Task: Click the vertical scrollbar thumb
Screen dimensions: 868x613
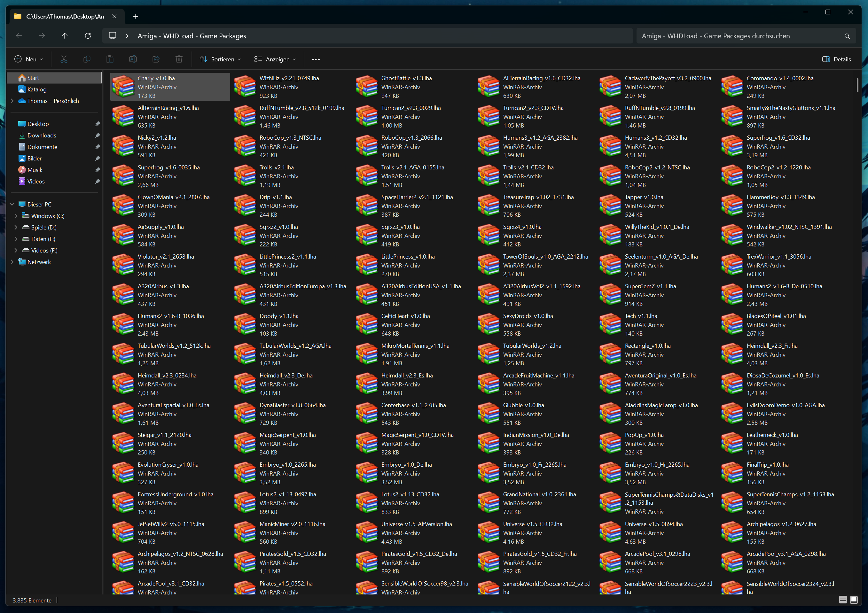Action: coord(857,85)
